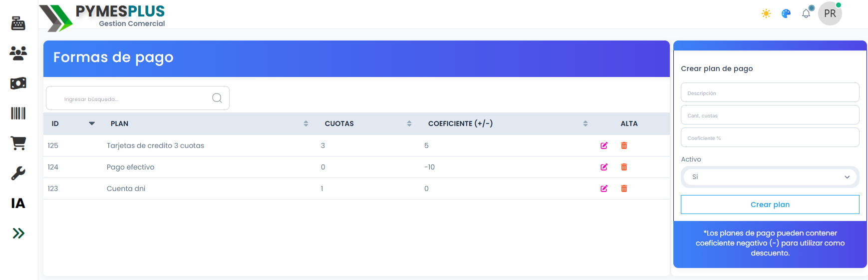Toggle light mode with sun icon
The height and width of the screenshot is (280, 868).
[x=766, y=13]
